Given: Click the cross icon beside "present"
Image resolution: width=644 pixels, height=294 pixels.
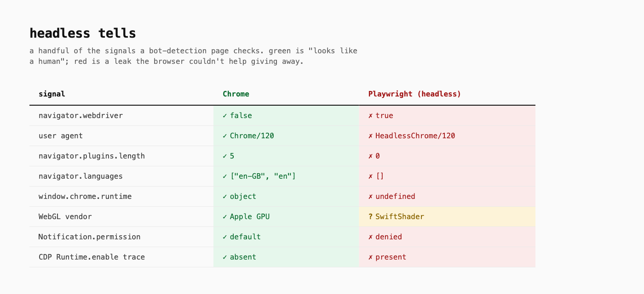Looking at the screenshot, I should click(x=370, y=257).
